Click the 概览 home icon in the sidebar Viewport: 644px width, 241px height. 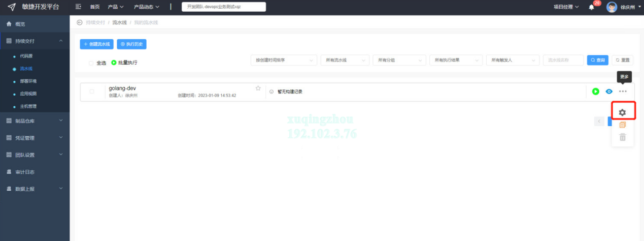coord(9,24)
